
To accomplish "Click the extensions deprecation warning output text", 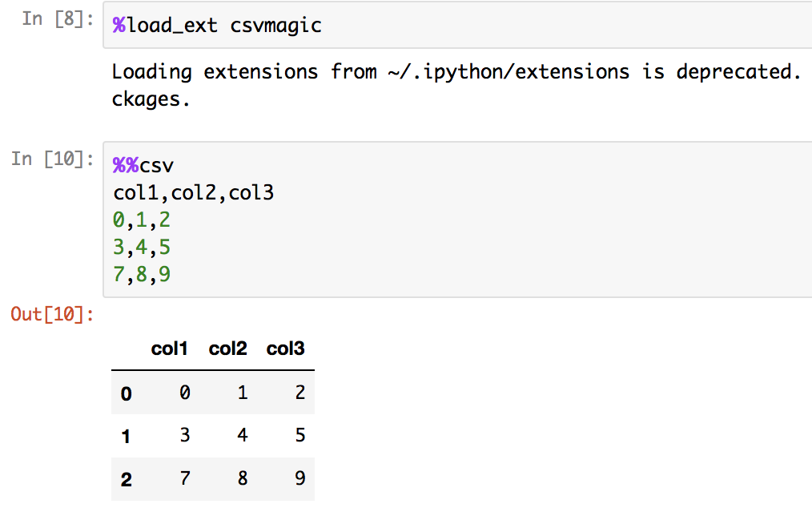I will point(456,72).
